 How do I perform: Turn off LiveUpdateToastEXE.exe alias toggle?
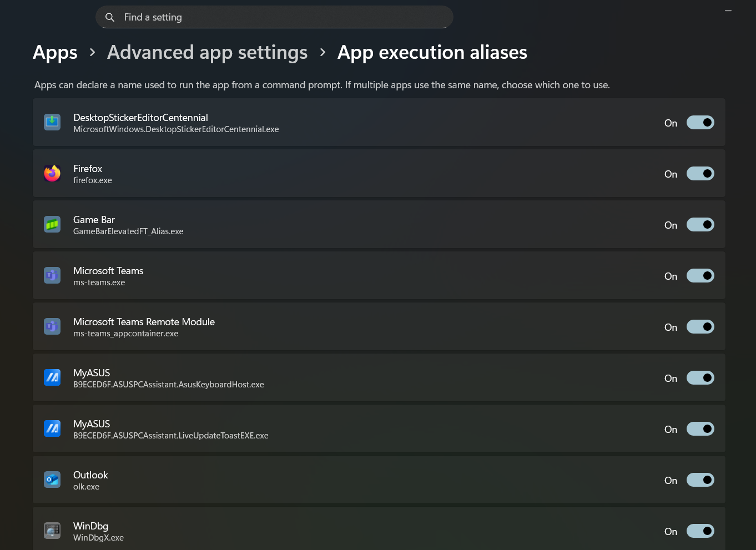click(x=700, y=429)
